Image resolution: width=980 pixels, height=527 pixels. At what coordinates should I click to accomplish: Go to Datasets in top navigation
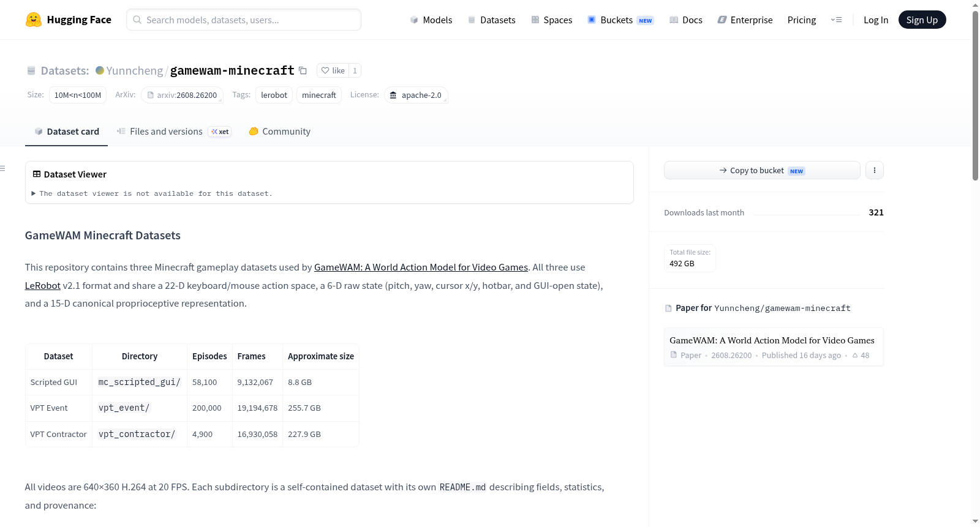(491, 20)
